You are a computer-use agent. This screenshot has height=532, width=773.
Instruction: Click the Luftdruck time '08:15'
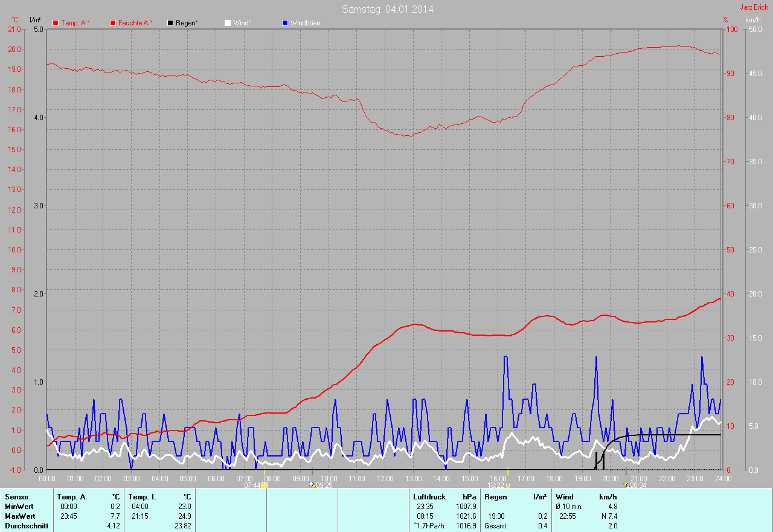tap(425, 516)
